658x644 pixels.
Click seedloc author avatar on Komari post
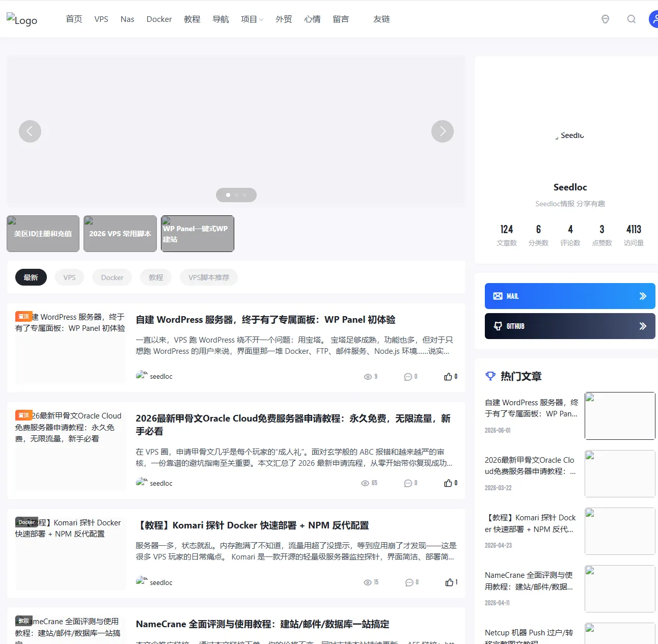[x=142, y=582]
